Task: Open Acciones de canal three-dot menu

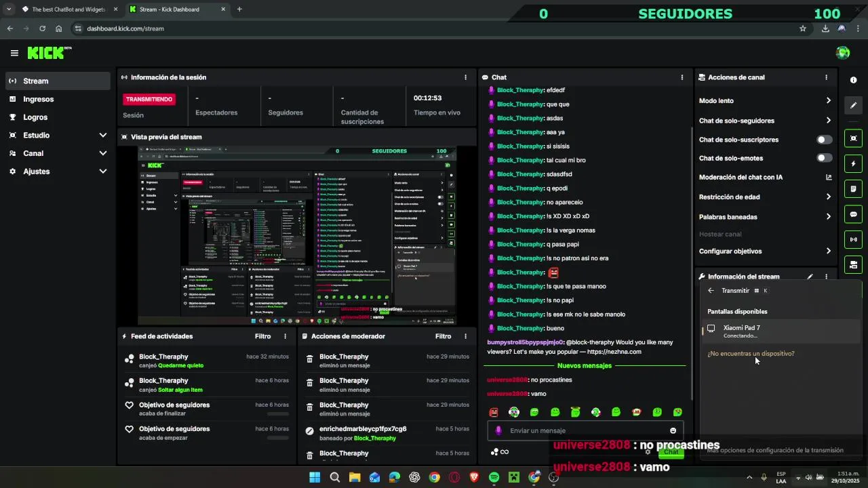Action: [826, 77]
